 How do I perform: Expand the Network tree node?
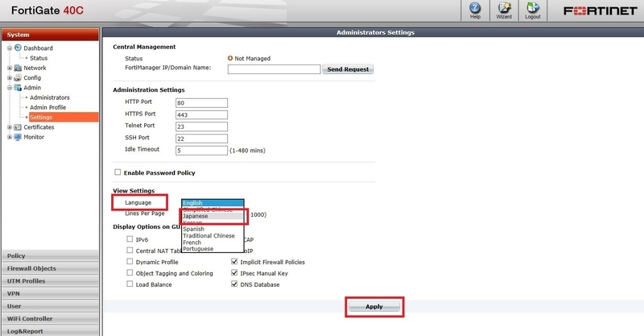click(10, 68)
